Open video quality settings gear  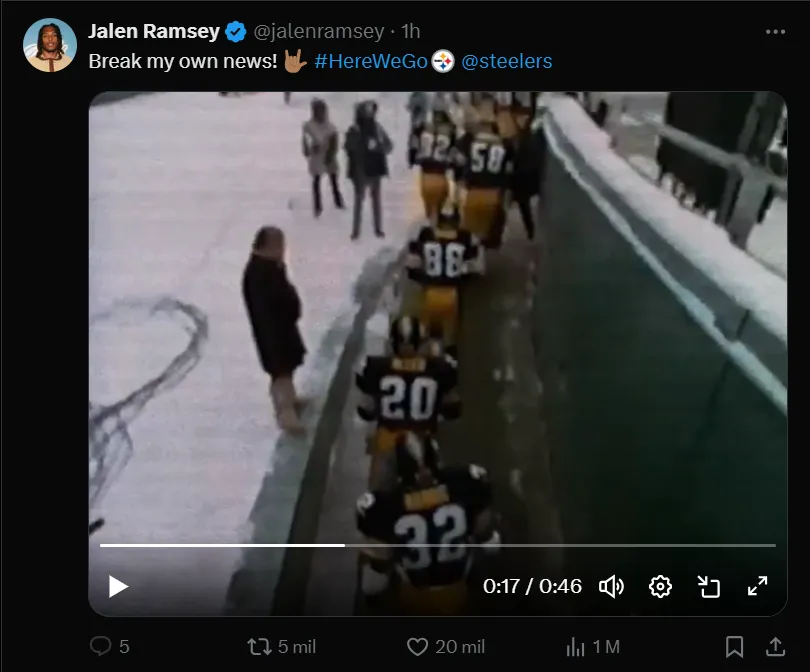(662, 587)
